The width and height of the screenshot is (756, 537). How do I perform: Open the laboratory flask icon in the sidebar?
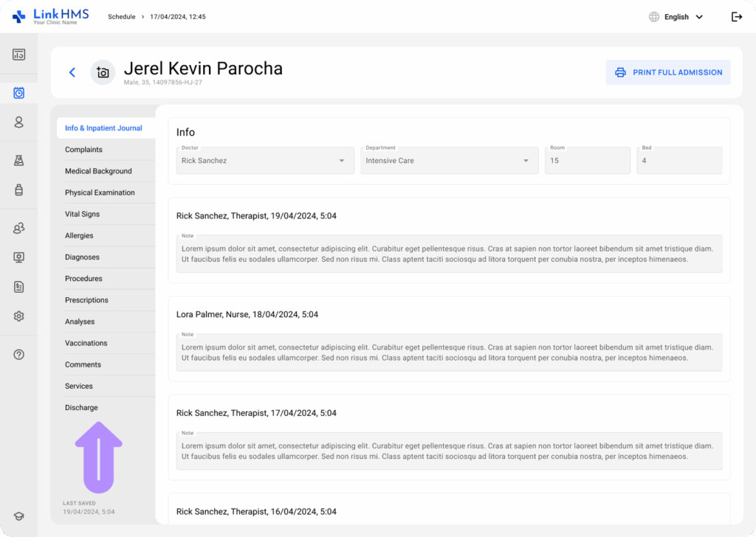coord(18,160)
